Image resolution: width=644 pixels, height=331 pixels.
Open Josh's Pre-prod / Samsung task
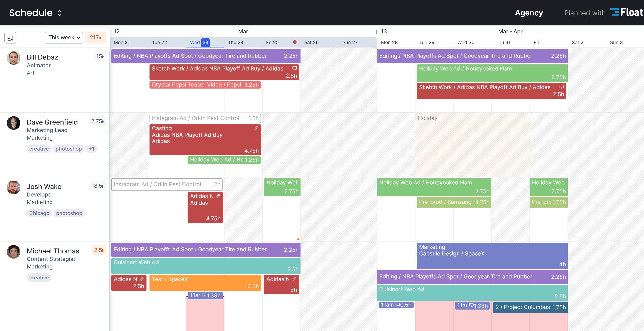coord(454,202)
